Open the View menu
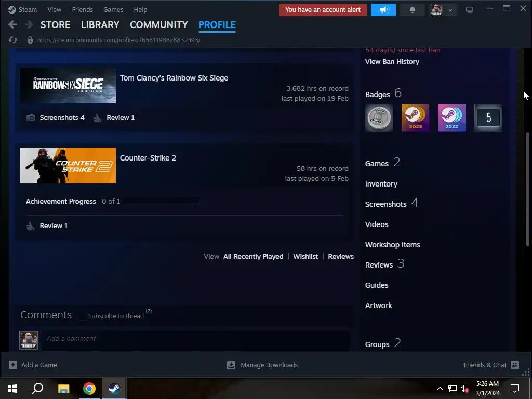 point(54,9)
